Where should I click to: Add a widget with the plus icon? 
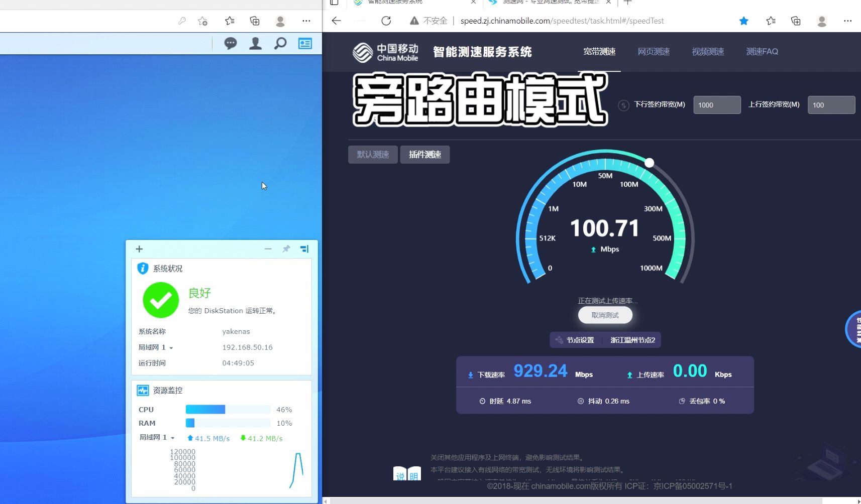click(x=139, y=249)
